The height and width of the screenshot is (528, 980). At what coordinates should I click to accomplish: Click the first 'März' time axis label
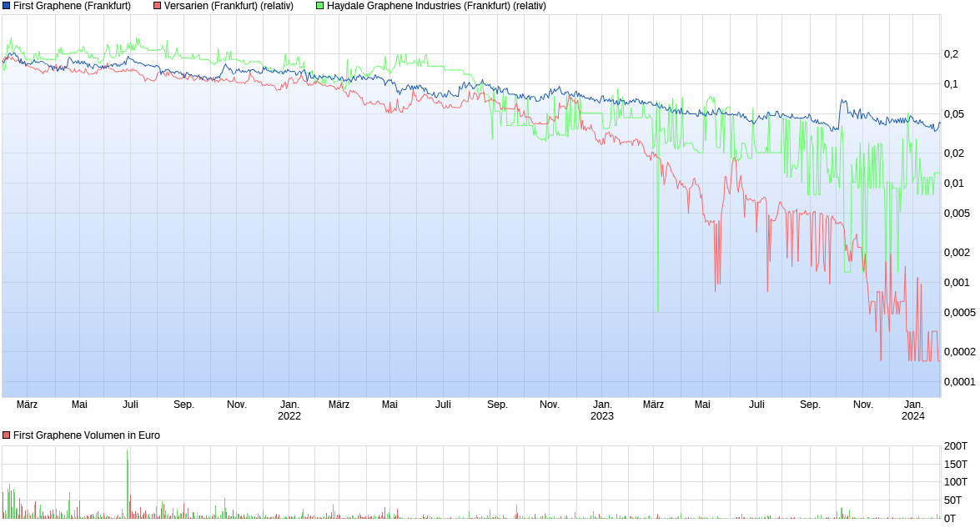coord(27,405)
